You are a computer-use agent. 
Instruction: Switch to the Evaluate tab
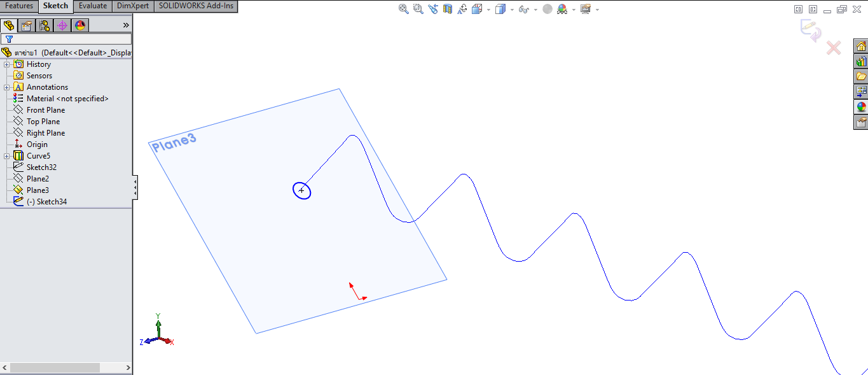[92, 6]
